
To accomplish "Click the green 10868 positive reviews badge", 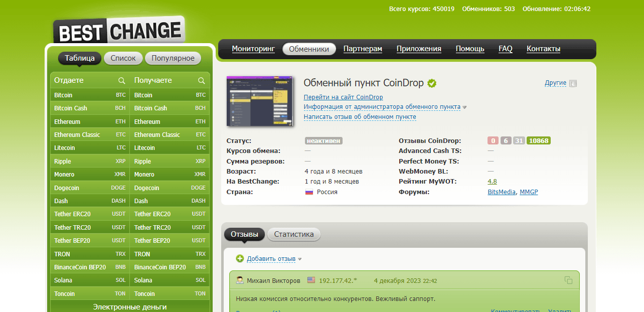I will [x=539, y=141].
